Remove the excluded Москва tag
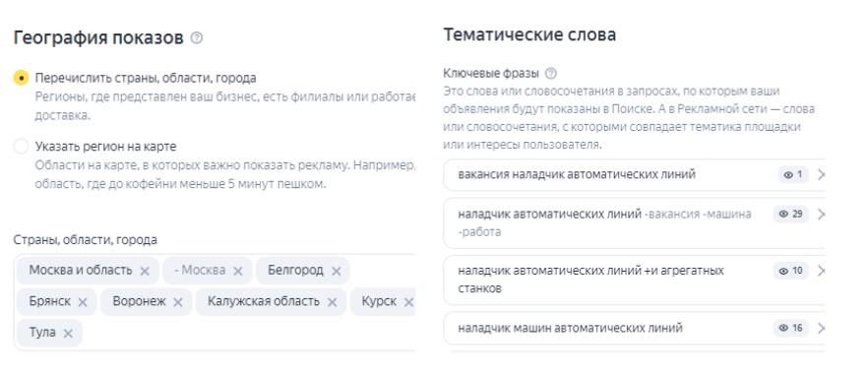The width and height of the screenshot is (868, 376). pyautogui.click(x=238, y=271)
